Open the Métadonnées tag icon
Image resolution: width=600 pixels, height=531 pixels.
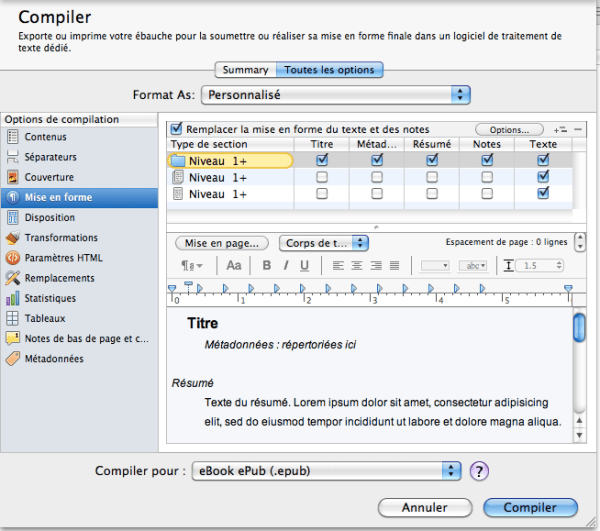click(x=13, y=359)
